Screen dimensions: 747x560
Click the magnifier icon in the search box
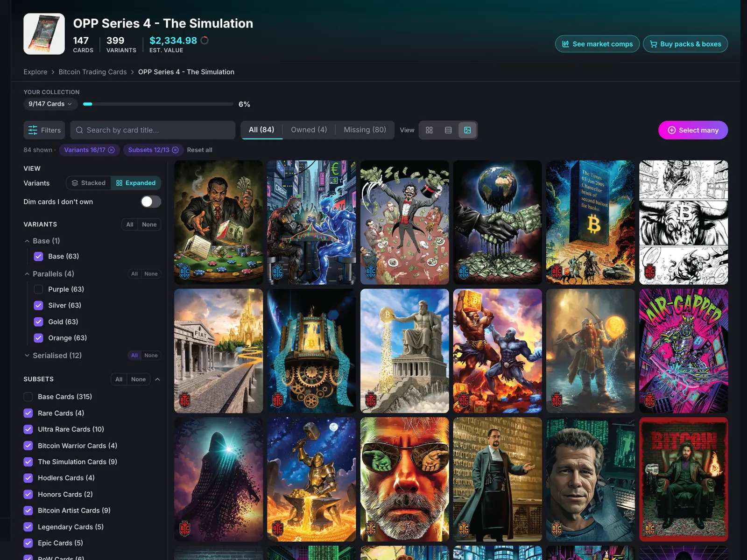point(79,130)
